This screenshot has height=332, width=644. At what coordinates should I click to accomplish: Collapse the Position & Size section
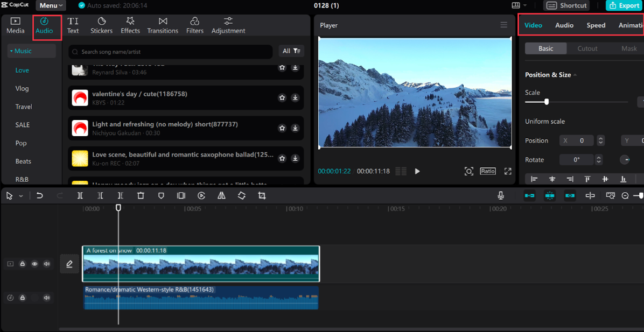(575, 75)
